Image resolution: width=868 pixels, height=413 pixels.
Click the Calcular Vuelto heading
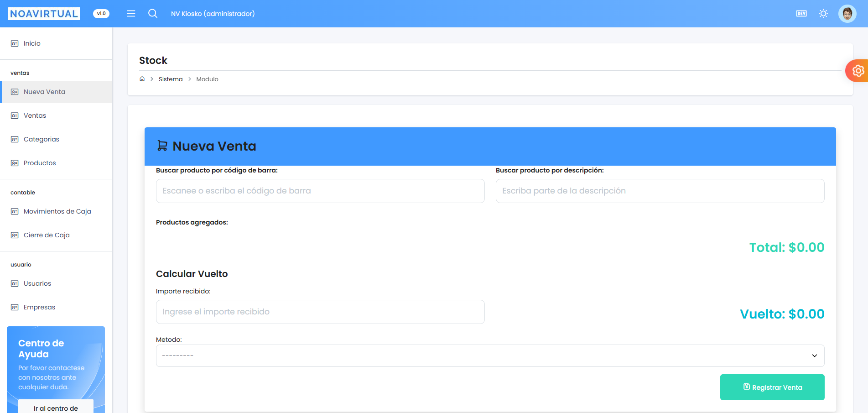tap(192, 274)
